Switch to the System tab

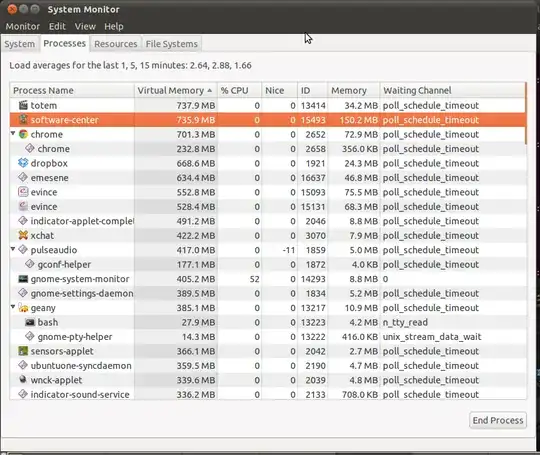click(20, 44)
